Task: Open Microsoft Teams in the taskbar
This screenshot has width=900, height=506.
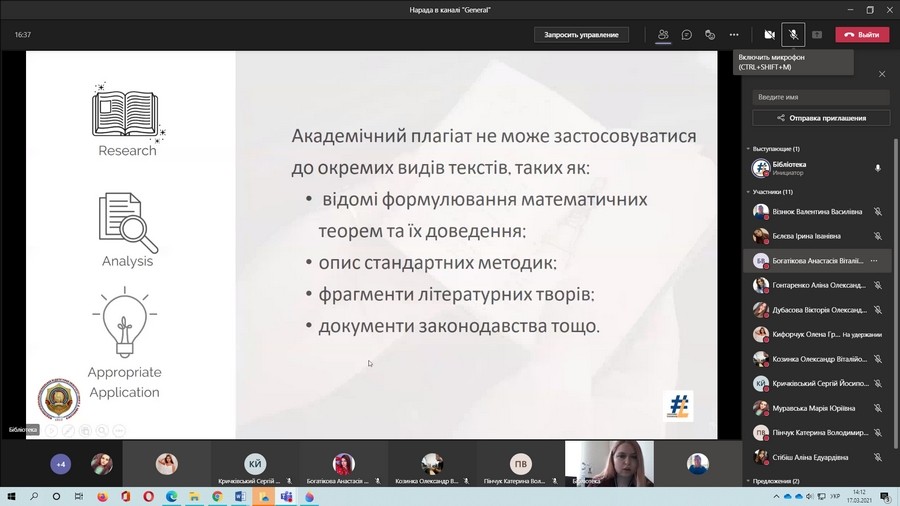Action: coord(287,496)
